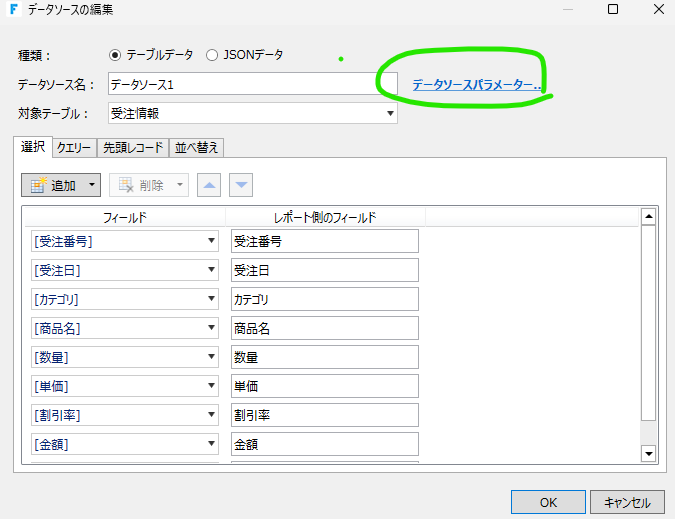Click the 単価 report field text box
The image size is (675, 519).
[x=324, y=386]
